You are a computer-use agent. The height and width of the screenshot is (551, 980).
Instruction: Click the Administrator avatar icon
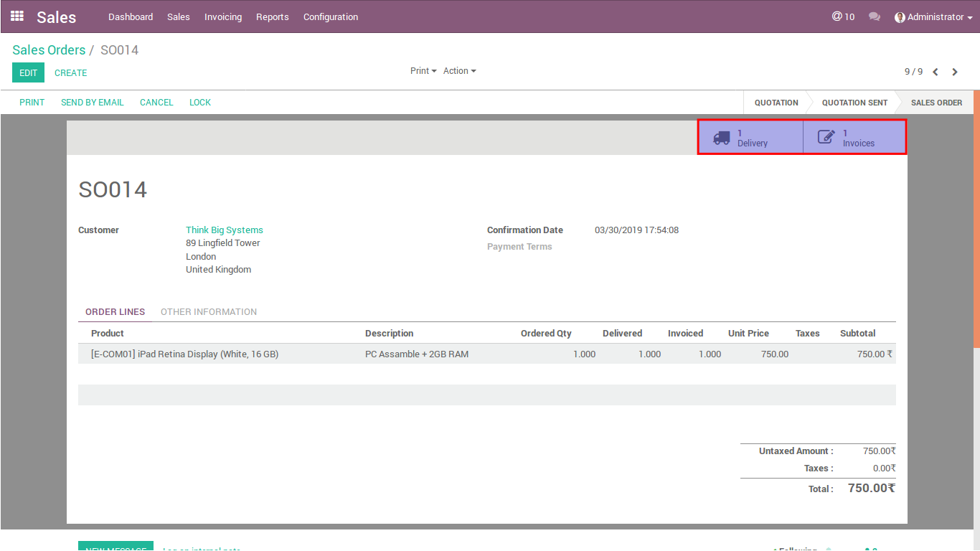click(900, 17)
